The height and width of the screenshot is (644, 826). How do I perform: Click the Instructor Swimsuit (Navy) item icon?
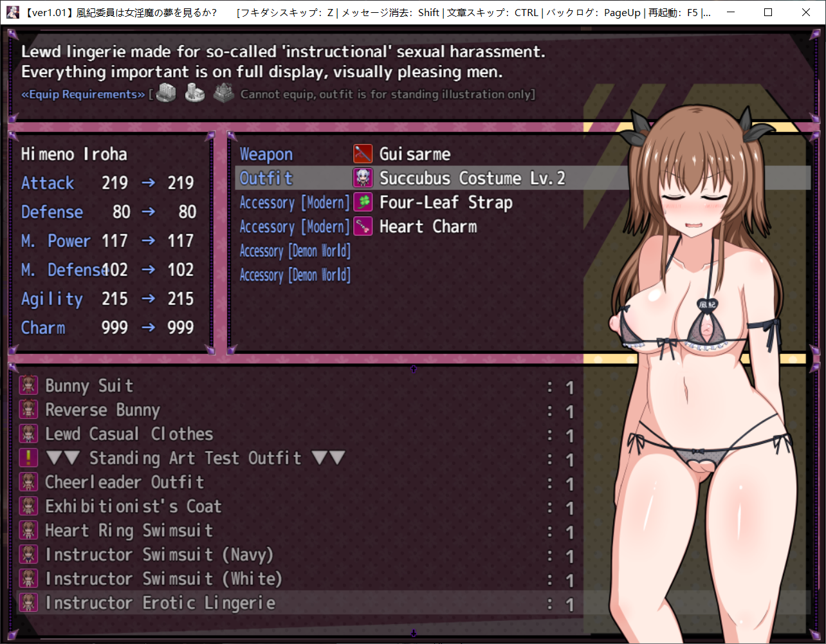tap(28, 555)
